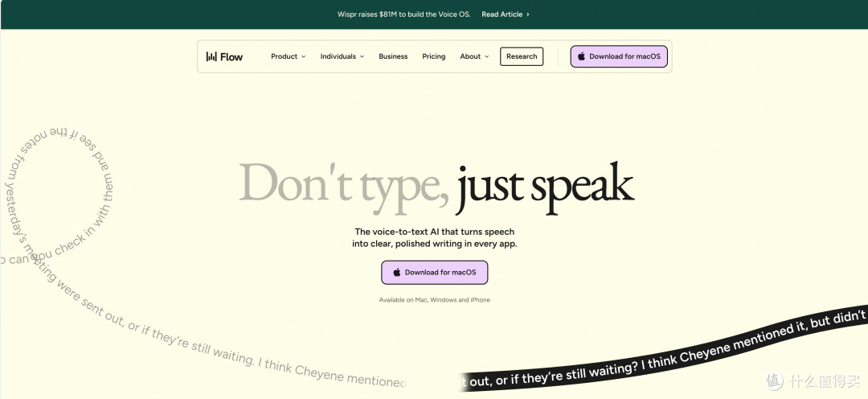Screen dimensions: 868x399
Task: Click the Apple icon in navbar download button
Action: (x=581, y=56)
